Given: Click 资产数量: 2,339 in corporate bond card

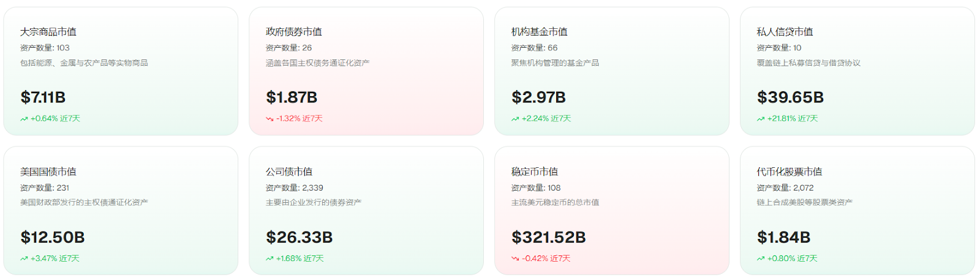Looking at the screenshot, I should pos(295,188).
